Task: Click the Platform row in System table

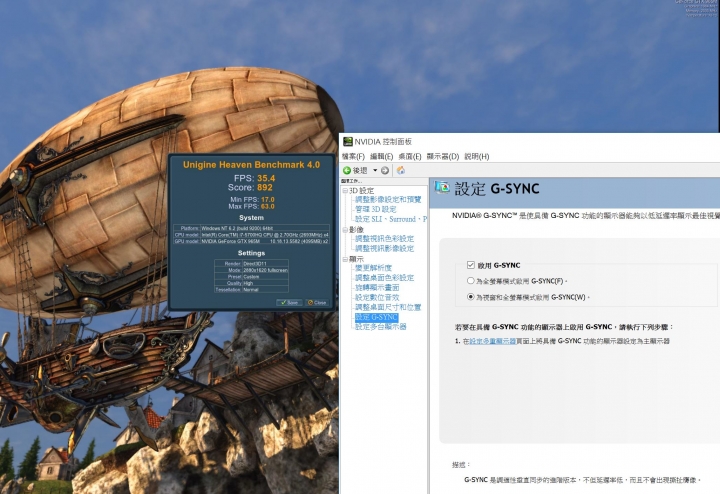Action: (251, 228)
